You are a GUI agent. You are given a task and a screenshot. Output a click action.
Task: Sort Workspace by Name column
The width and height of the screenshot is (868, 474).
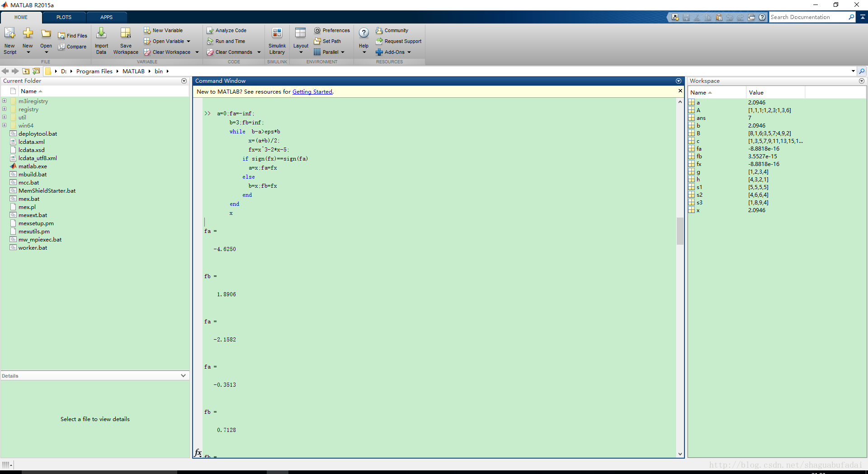(717, 92)
